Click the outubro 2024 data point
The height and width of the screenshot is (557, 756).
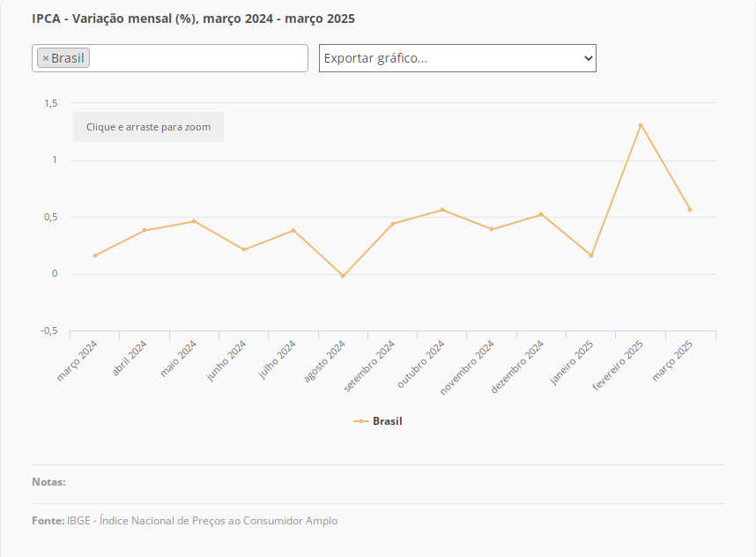click(x=442, y=210)
